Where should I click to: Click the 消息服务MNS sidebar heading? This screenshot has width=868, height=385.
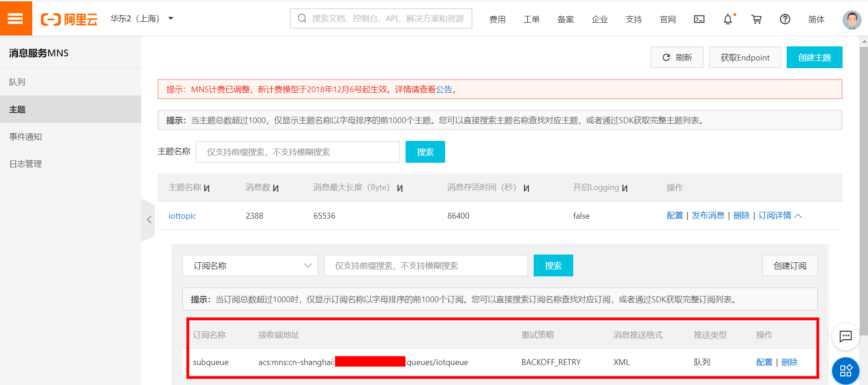coord(39,53)
